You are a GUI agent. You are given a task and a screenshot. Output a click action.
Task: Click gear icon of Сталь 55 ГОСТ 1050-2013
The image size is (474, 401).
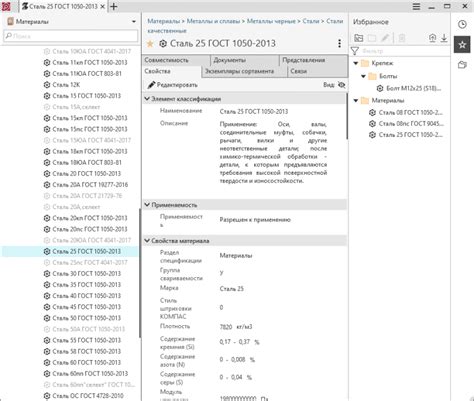pos(47,340)
